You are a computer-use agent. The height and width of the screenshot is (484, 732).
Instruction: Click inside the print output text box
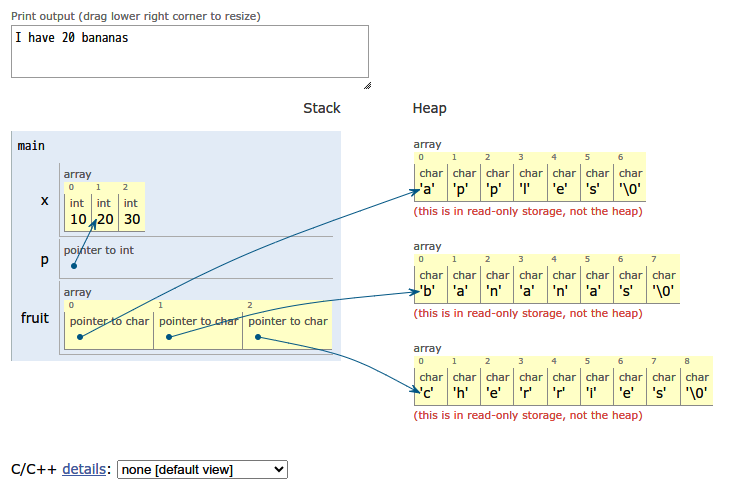190,52
